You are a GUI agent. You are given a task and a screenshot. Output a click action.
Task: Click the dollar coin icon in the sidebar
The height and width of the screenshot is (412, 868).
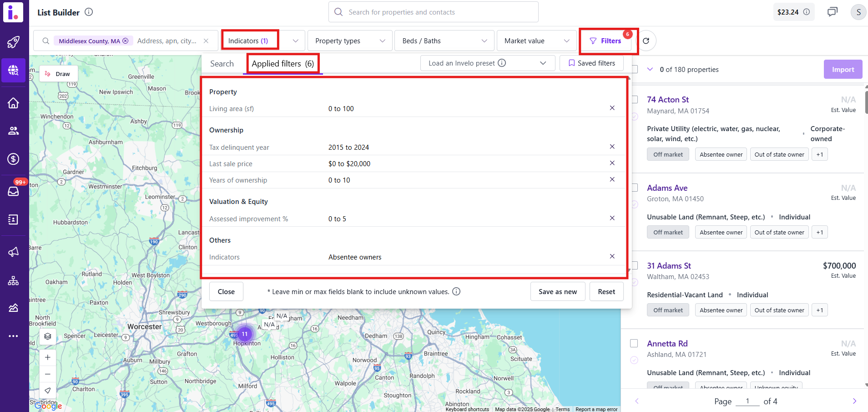pyautogui.click(x=13, y=159)
